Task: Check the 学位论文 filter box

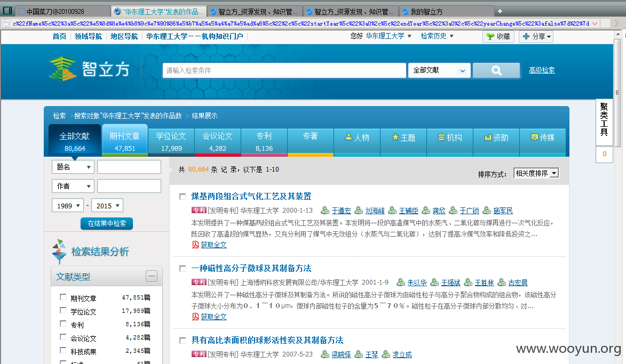Action: (62, 310)
